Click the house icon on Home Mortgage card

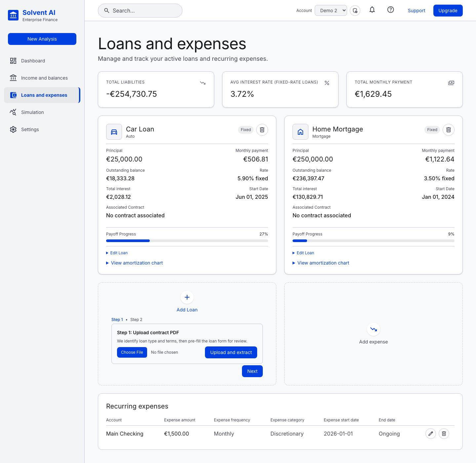click(300, 132)
